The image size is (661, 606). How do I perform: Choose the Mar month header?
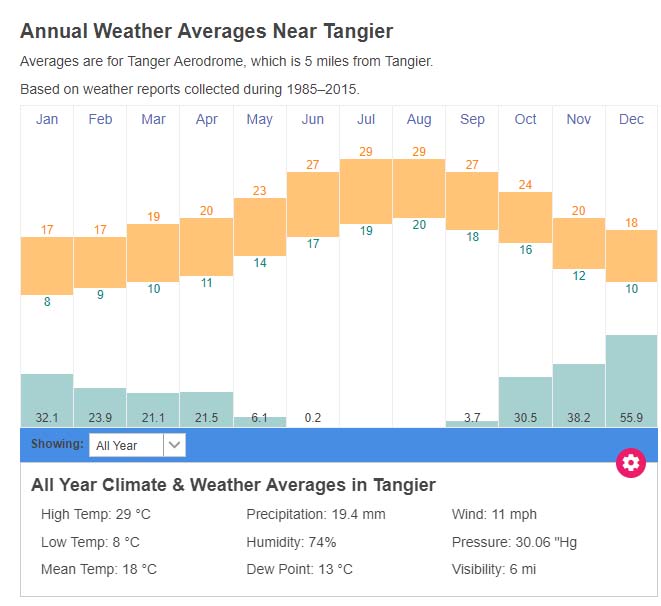[153, 120]
